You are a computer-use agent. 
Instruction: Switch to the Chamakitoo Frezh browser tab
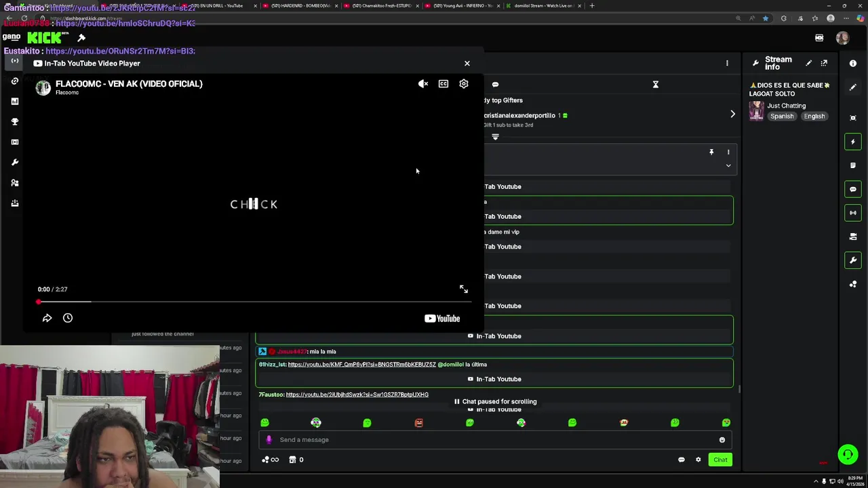[x=382, y=5]
